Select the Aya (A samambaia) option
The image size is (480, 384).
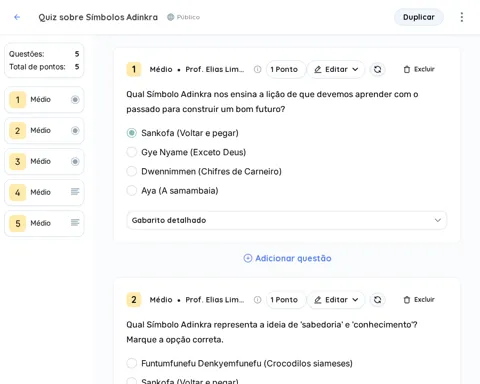(x=132, y=191)
